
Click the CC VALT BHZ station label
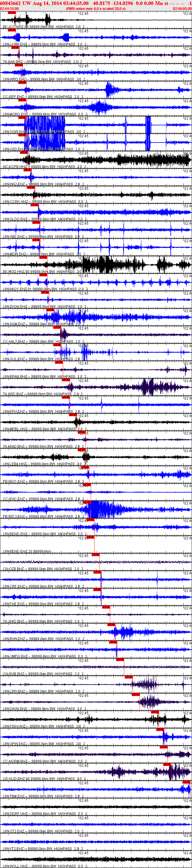click(x=43, y=342)
